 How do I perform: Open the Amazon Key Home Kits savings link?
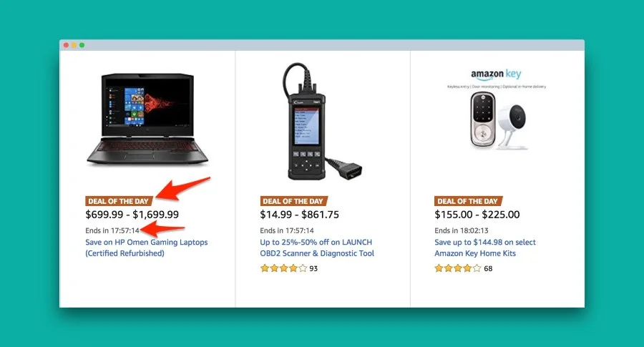[485, 248]
